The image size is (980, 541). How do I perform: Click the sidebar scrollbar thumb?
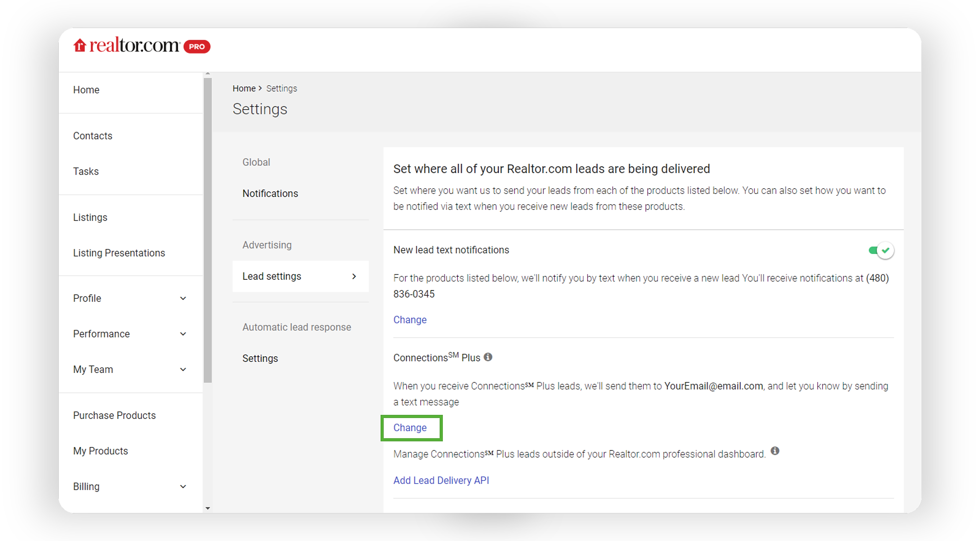207,230
